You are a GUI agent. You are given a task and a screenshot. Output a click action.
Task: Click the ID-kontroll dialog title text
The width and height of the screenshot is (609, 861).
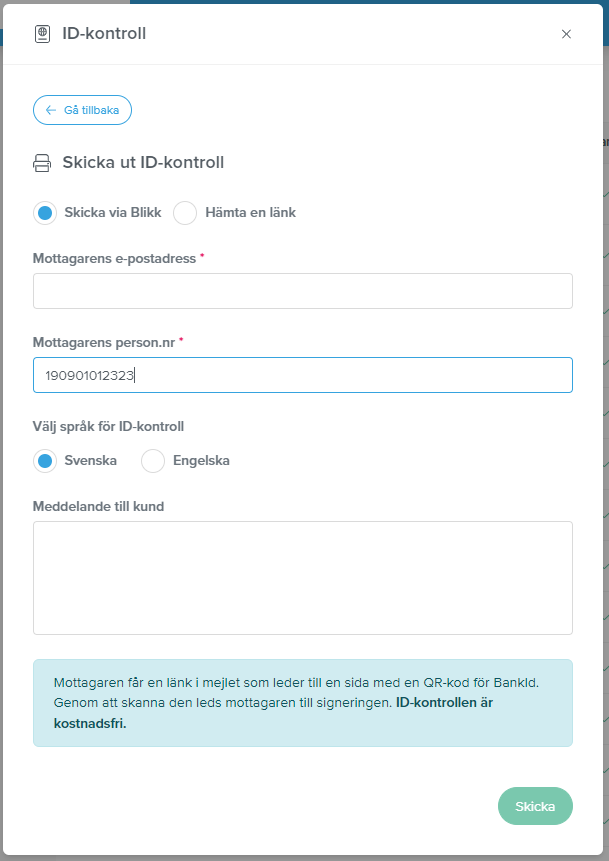coord(104,33)
